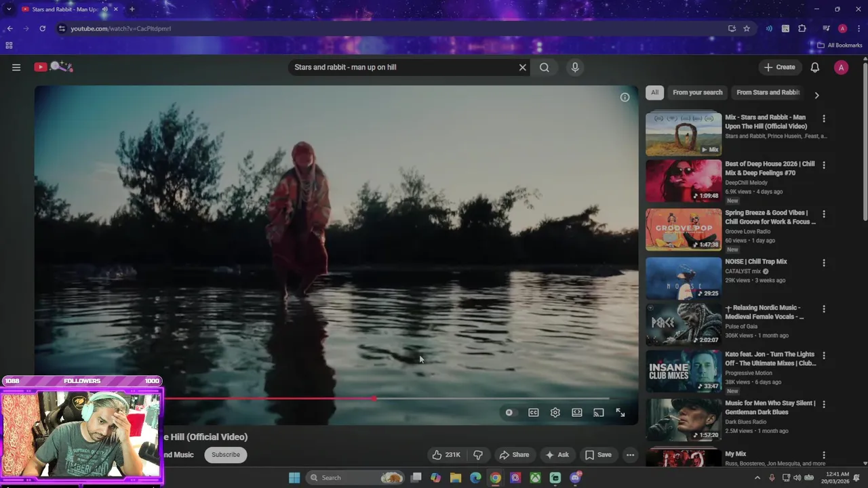Show more filter chips with right arrow
Screen dimensions: 868x488
(x=816, y=96)
